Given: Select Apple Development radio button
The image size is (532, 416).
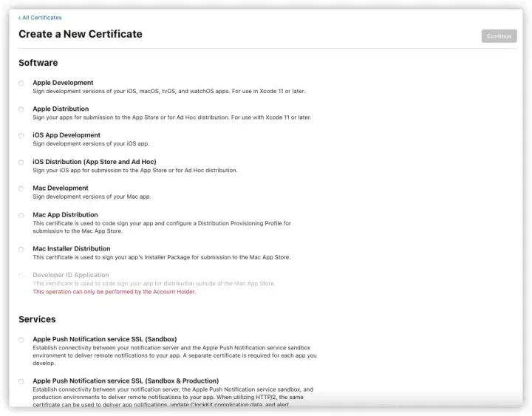Looking at the screenshot, I should coord(21,83).
